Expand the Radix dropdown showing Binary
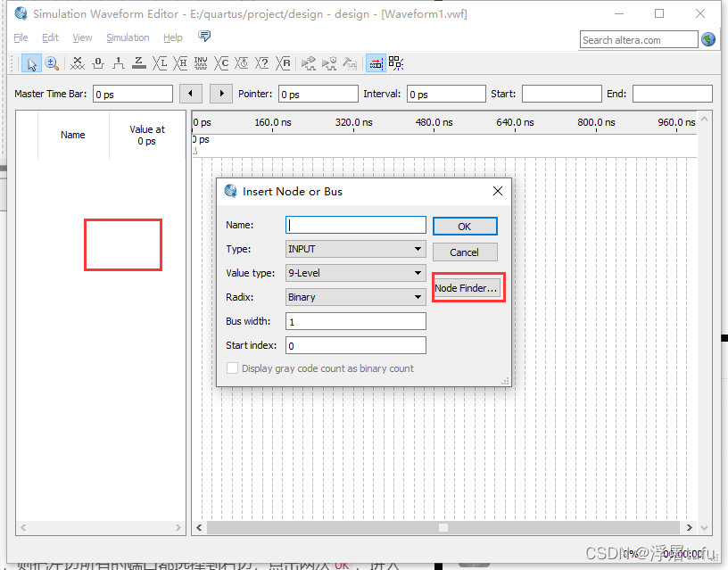 coord(356,297)
